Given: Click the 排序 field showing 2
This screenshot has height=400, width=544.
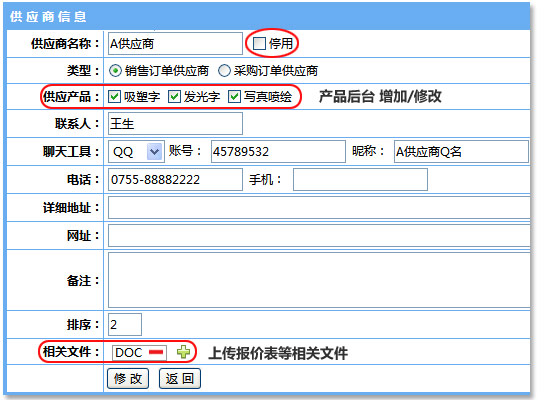Looking at the screenshot, I should coord(125,324).
